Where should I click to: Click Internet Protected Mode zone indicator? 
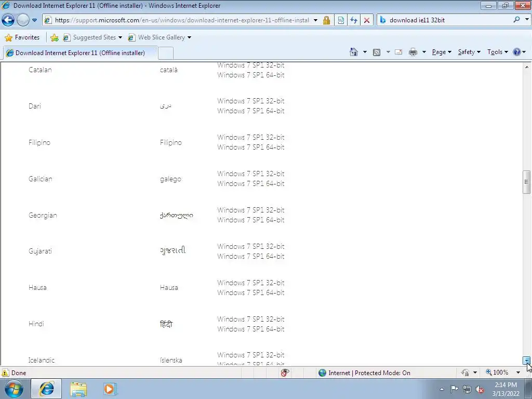pos(364,373)
